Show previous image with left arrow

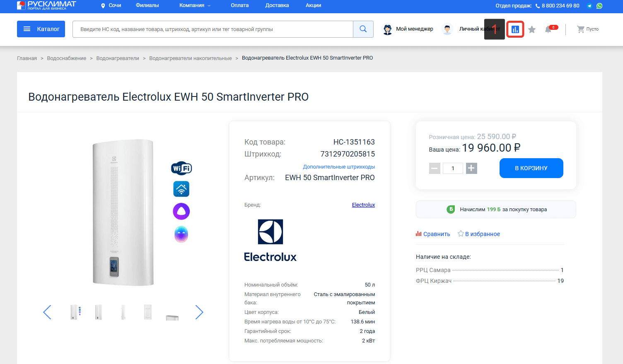47,312
